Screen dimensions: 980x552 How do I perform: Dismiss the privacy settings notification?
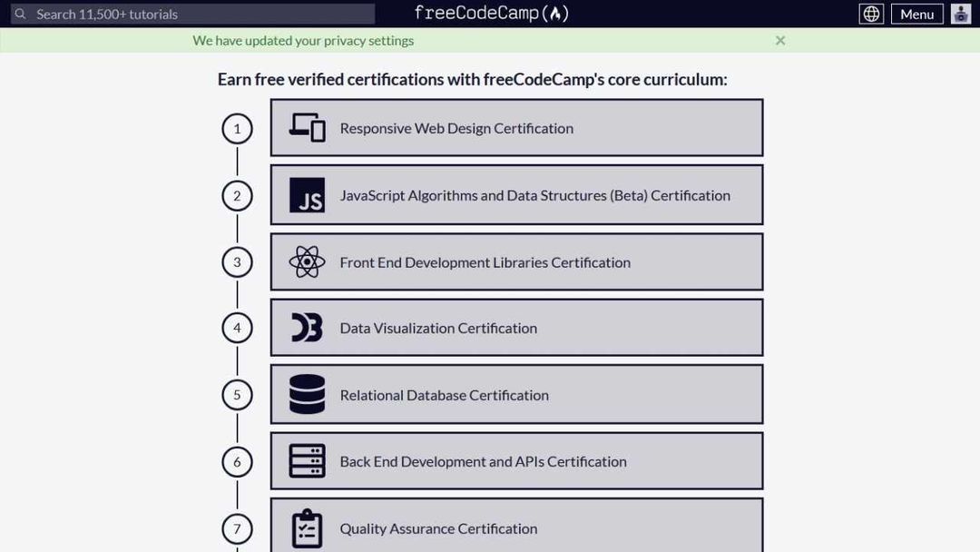pos(780,40)
